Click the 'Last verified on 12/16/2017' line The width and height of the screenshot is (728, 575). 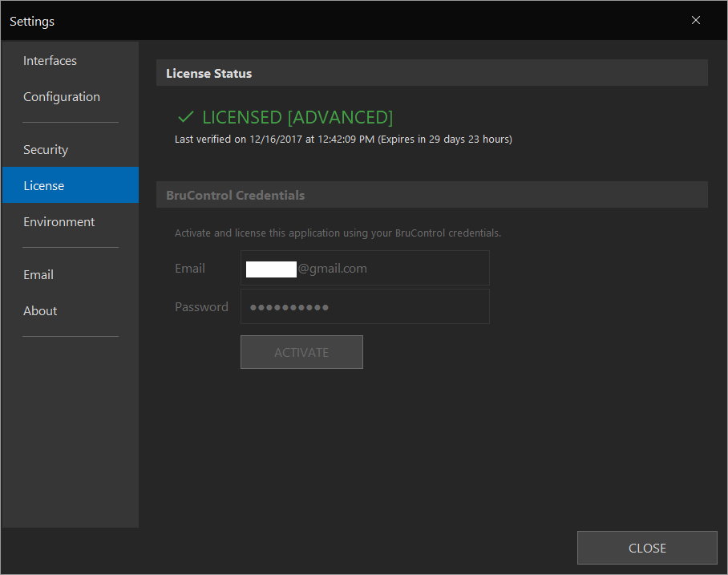coord(343,140)
